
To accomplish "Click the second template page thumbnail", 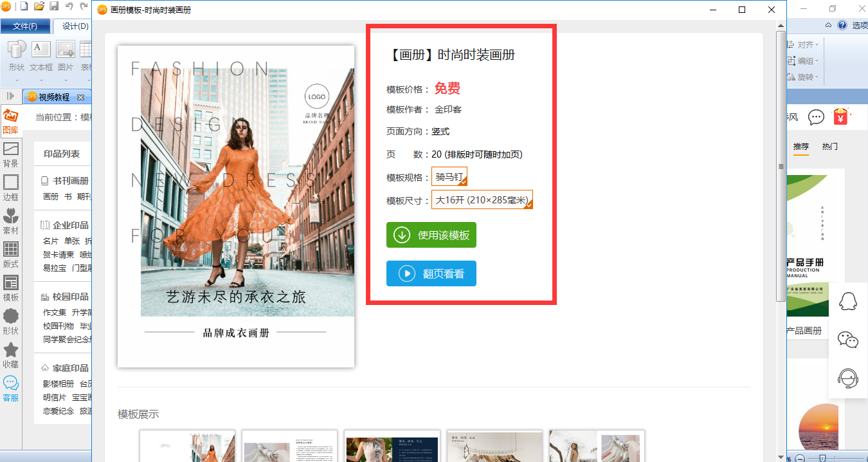I will point(290,446).
